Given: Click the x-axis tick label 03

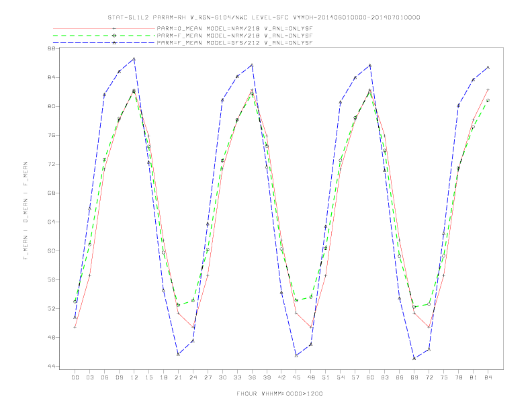Looking at the screenshot, I should tap(89, 377).
